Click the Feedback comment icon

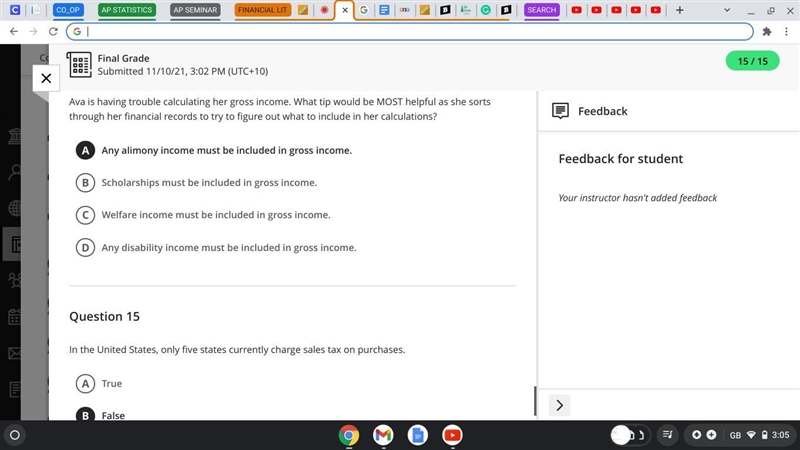coord(560,111)
